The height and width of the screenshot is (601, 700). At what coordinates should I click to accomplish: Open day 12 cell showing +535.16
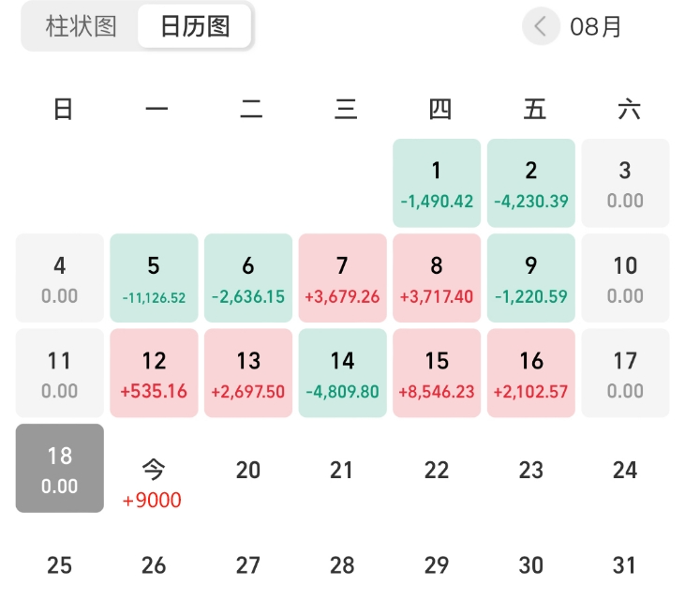point(154,373)
